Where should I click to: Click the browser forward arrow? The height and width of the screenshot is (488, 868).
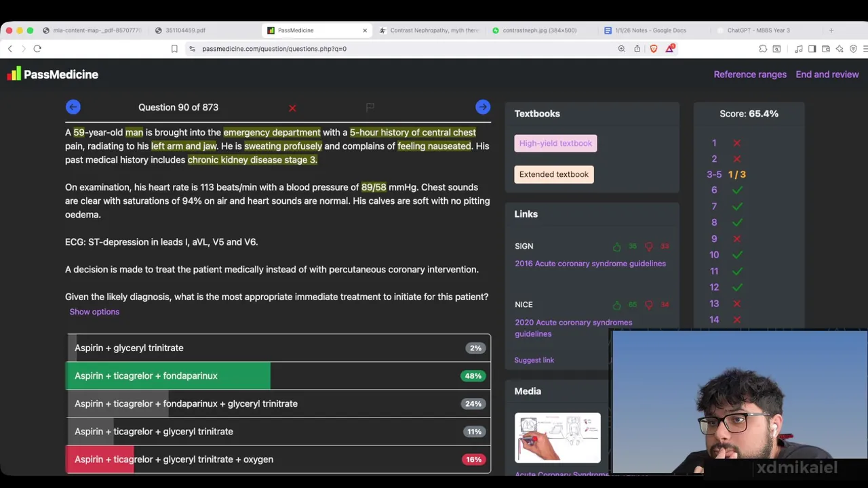(x=23, y=49)
